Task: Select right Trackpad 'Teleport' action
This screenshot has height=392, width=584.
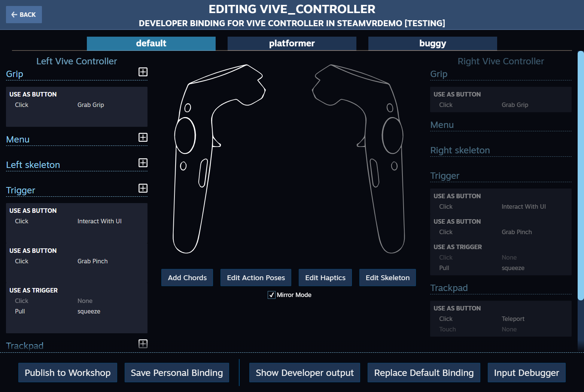Action: (513, 319)
